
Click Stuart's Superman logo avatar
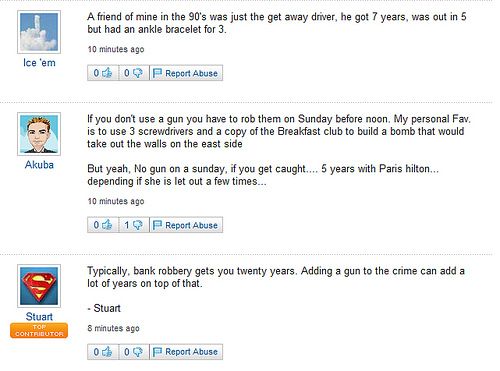(x=39, y=286)
